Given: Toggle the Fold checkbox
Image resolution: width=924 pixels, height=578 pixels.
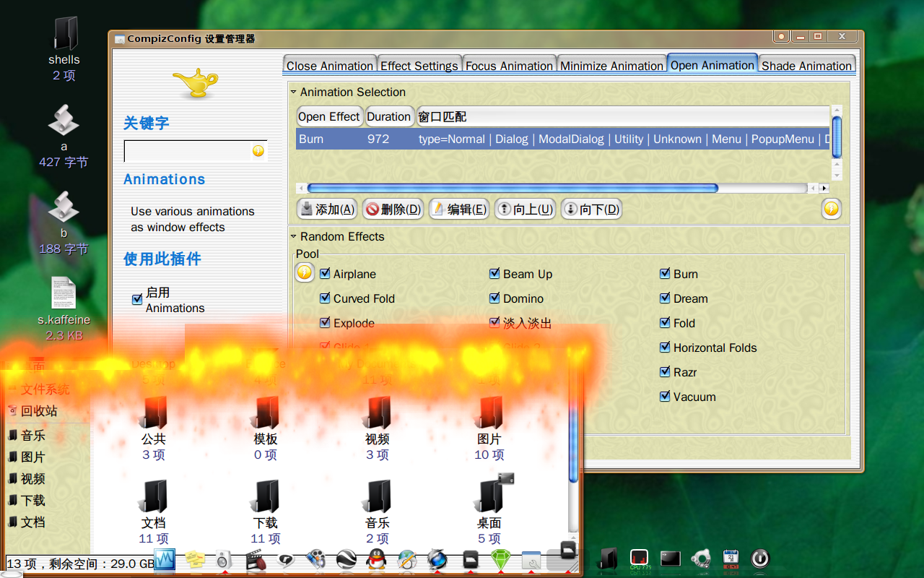Looking at the screenshot, I should tap(665, 323).
